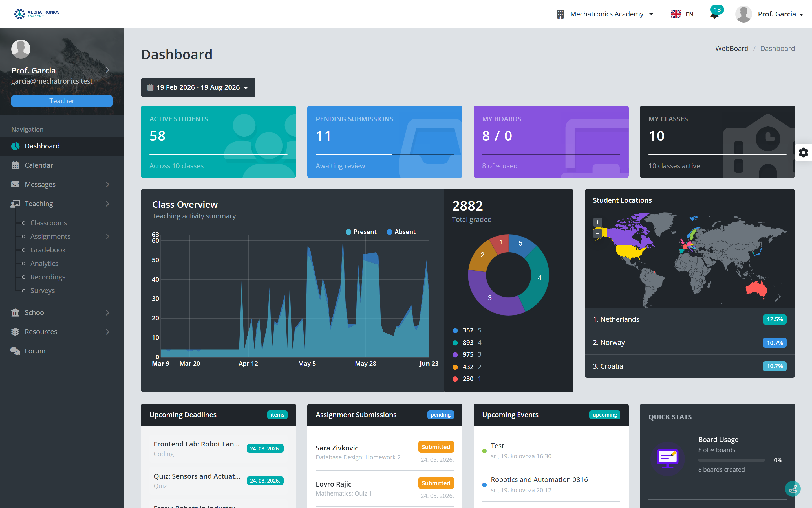Follow the WebBoard breadcrumb link

pos(731,48)
